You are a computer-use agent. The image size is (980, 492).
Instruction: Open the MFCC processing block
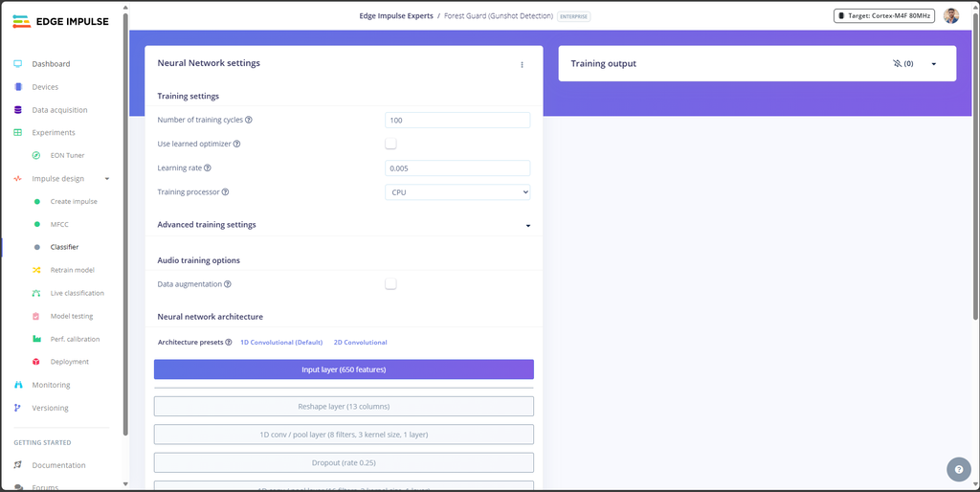pos(58,224)
